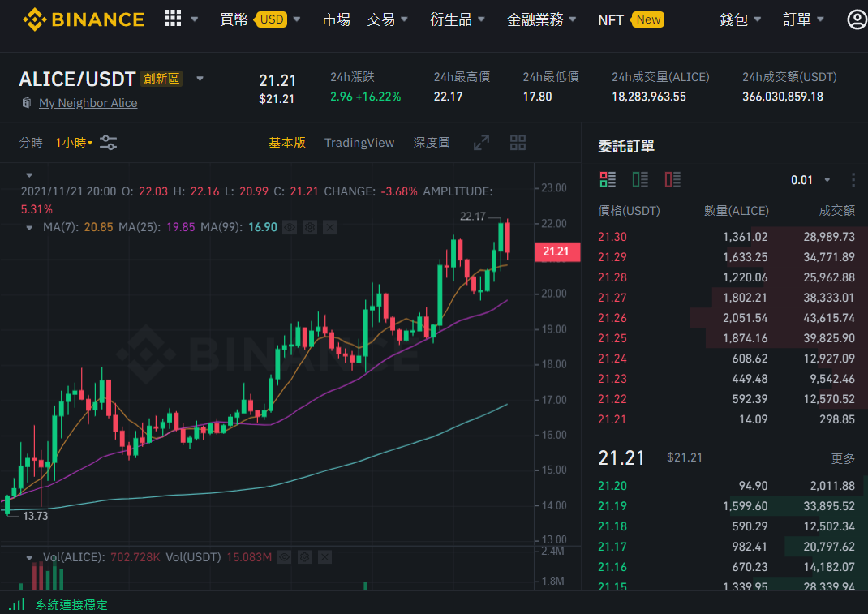Open volume indicator settings gear
Image resolution: width=868 pixels, height=614 pixels.
tap(304, 557)
